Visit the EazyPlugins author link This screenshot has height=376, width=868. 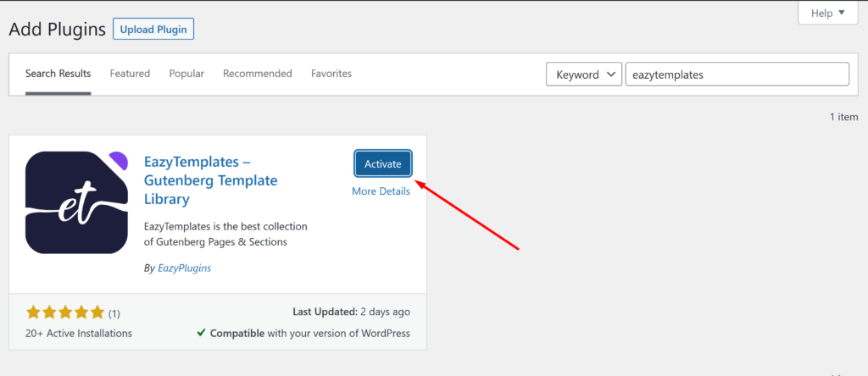point(184,268)
